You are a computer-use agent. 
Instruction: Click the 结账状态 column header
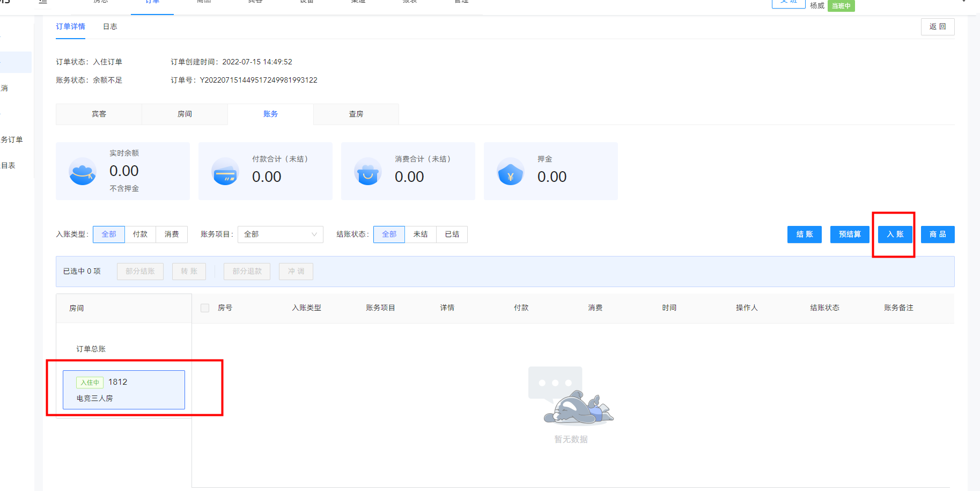tap(824, 308)
